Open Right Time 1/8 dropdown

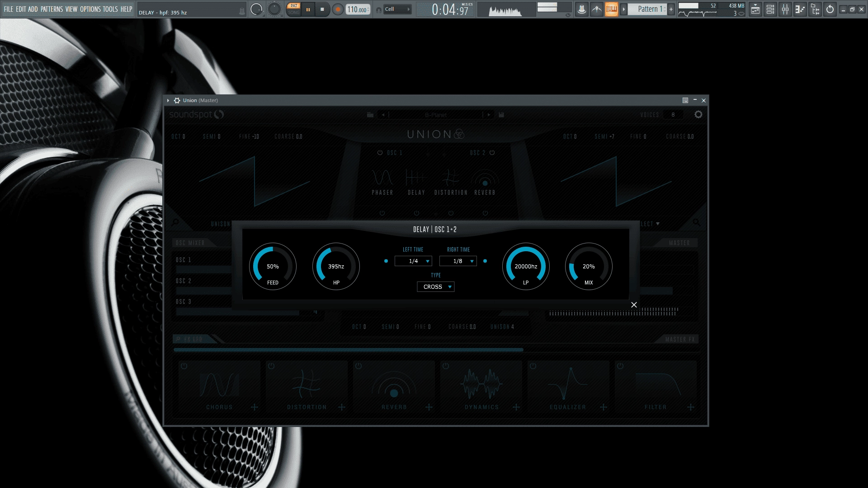[x=458, y=261]
